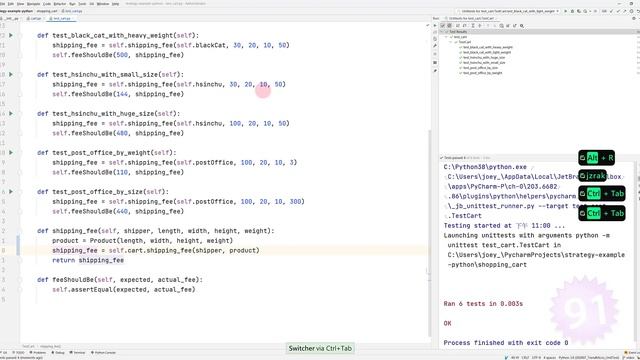
Task: Open the Code menu
Action: 47,4
